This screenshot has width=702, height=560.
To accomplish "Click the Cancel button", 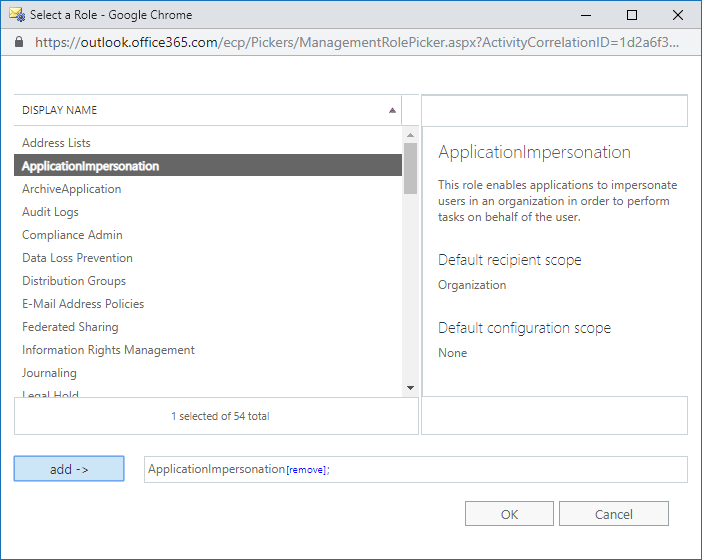I will pyautogui.click(x=613, y=514).
